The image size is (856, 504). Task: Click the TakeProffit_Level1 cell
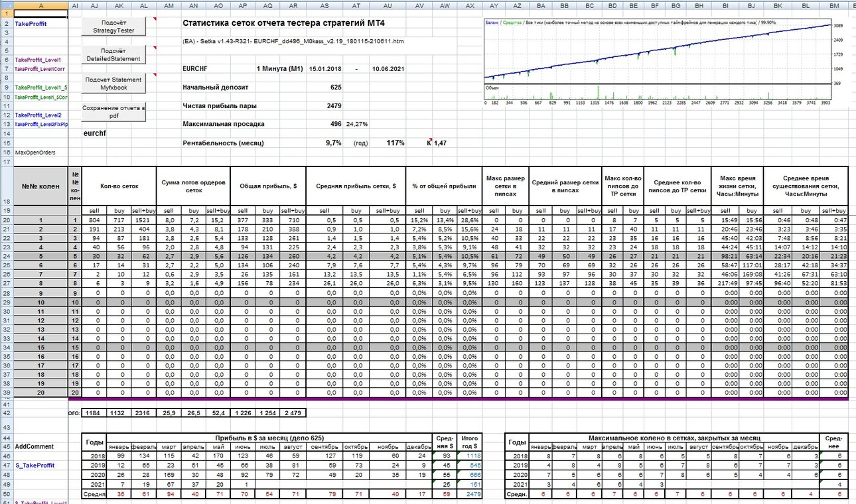[40, 60]
